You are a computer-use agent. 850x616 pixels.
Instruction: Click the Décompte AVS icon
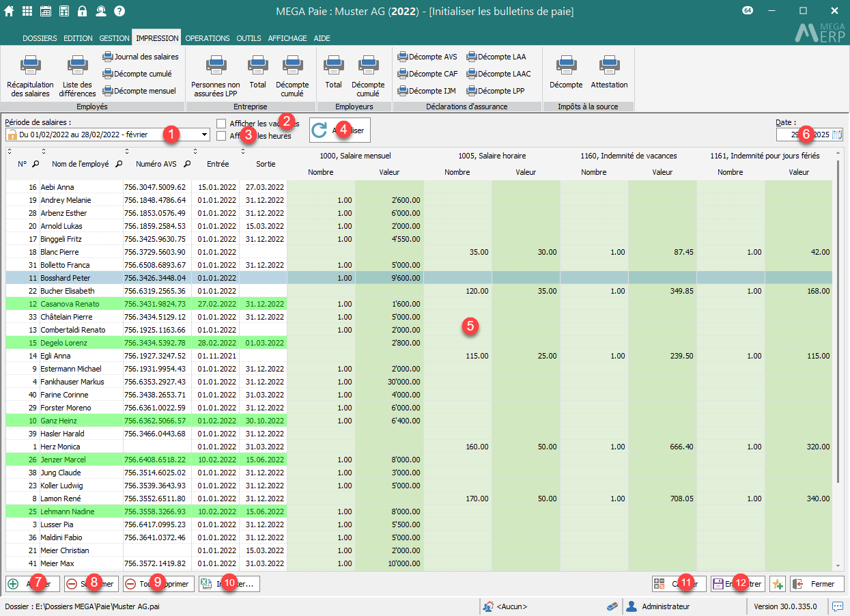pos(403,57)
